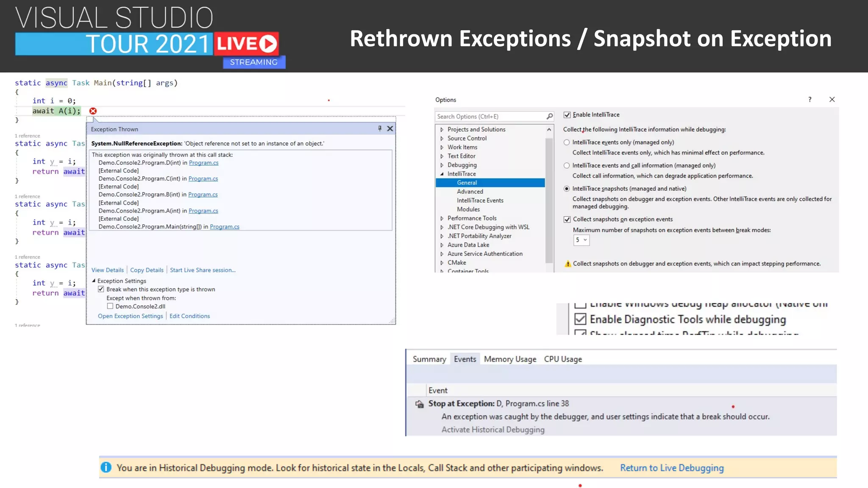Click the resize grip of Exception Thrown popup
This screenshot has height=488, width=868.
(392, 321)
